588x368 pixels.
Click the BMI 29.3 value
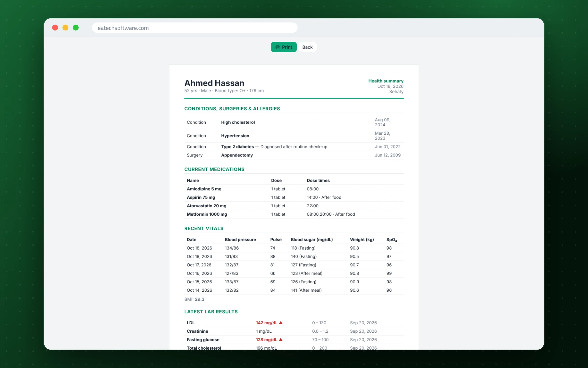tap(199, 299)
